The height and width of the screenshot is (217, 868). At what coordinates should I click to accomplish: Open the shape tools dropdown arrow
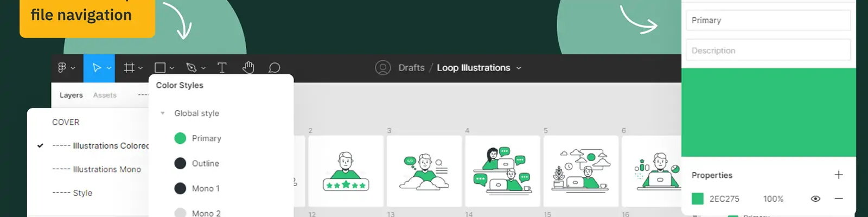pos(172,68)
